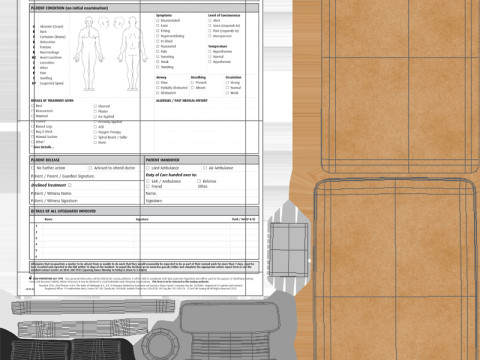480x360 pixels.
Task: Tick the 'Friend' checkbox under Duty of Care
Action: [148, 186]
